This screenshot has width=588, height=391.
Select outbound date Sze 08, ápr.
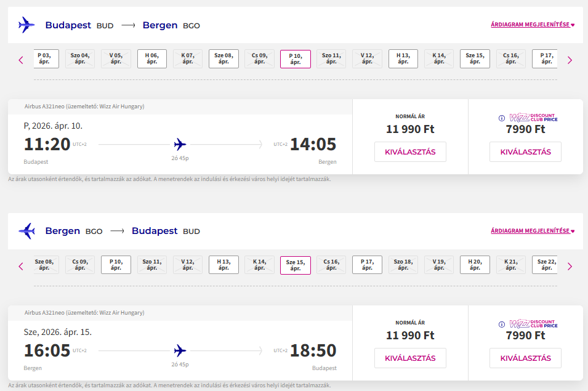[224, 58]
